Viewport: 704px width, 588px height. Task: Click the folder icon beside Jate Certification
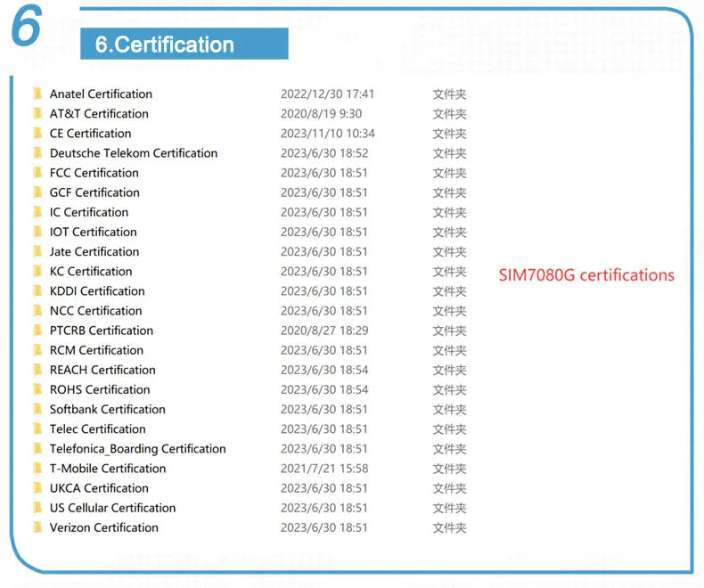(37, 251)
